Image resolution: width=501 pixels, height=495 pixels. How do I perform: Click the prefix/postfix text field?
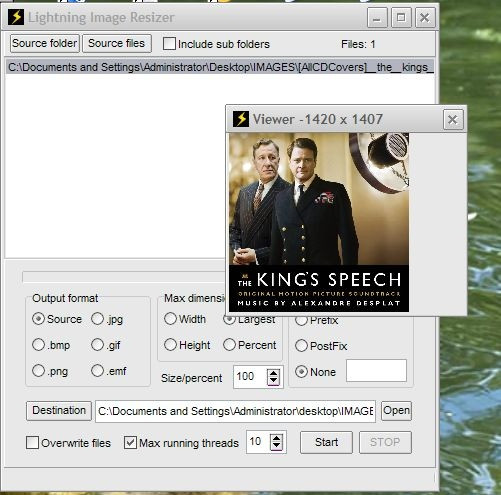click(x=376, y=370)
